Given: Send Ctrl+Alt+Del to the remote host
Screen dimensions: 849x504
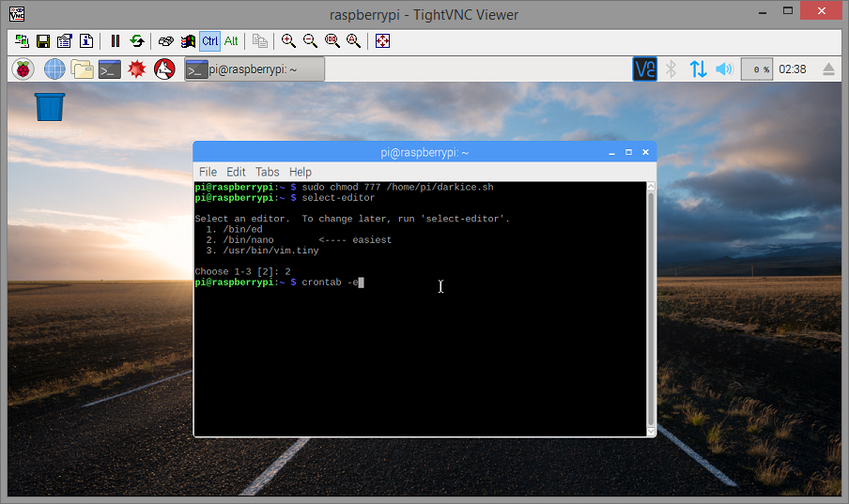Looking at the screenshot, I should [166, 41].
